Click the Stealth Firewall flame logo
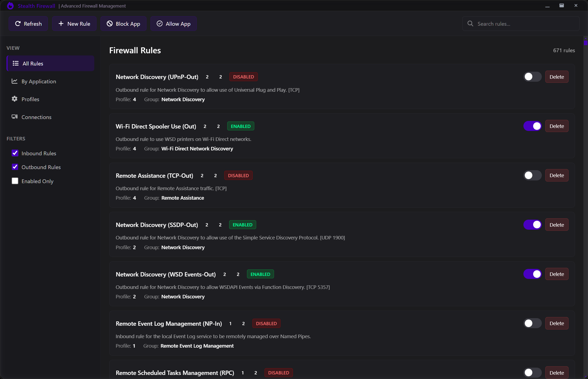Screen dimensions: 588x379 tap(10, 6)
